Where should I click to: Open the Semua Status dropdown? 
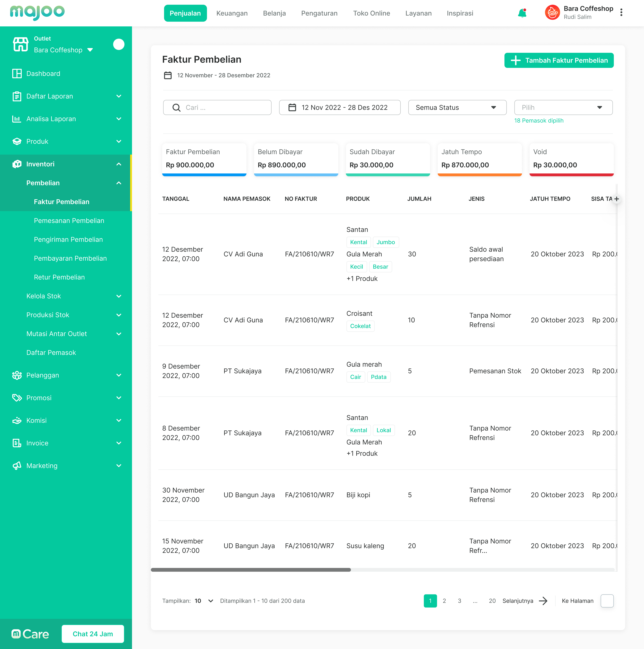[457, 107]
